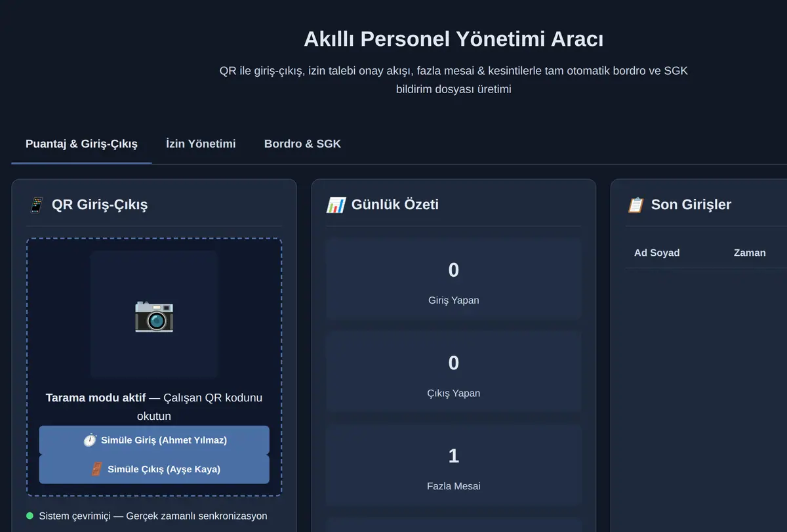Select the Çıkış Yapan stat card

point(453,373)
